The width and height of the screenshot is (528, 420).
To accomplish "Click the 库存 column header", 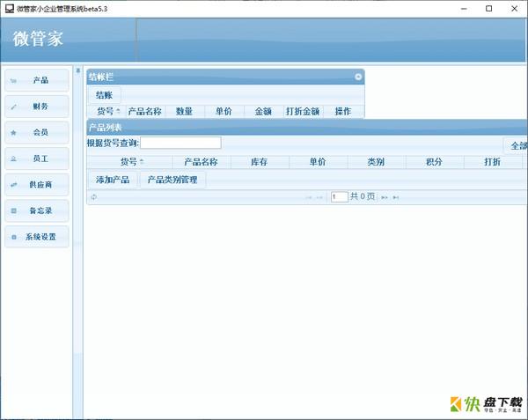I will pos(260,162).
